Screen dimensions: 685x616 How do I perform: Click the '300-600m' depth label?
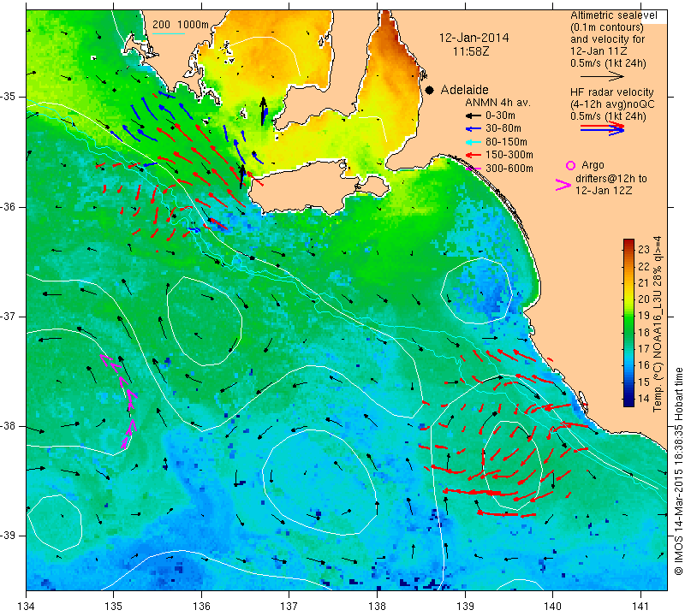[x=509, y=169]
